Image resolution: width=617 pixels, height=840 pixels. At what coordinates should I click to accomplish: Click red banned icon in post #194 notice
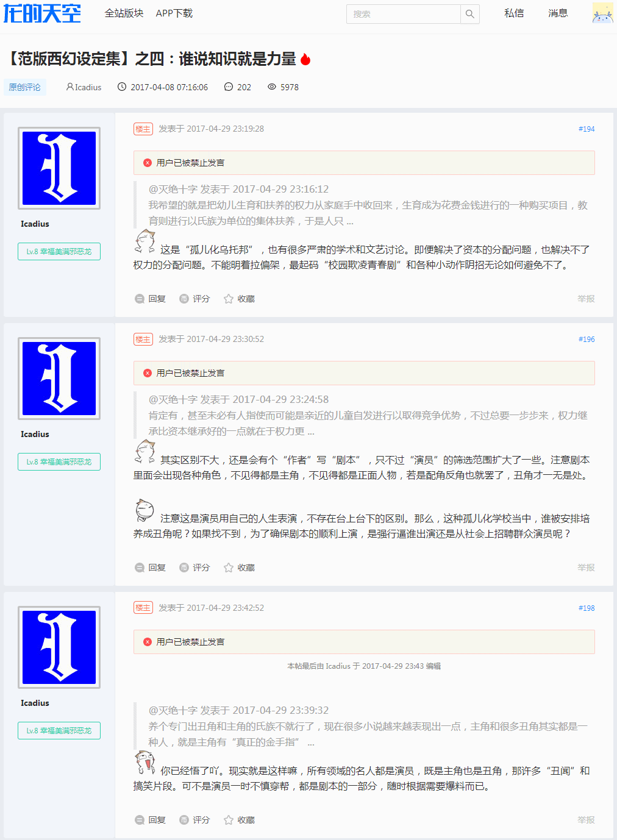click(x=148, y=163)
